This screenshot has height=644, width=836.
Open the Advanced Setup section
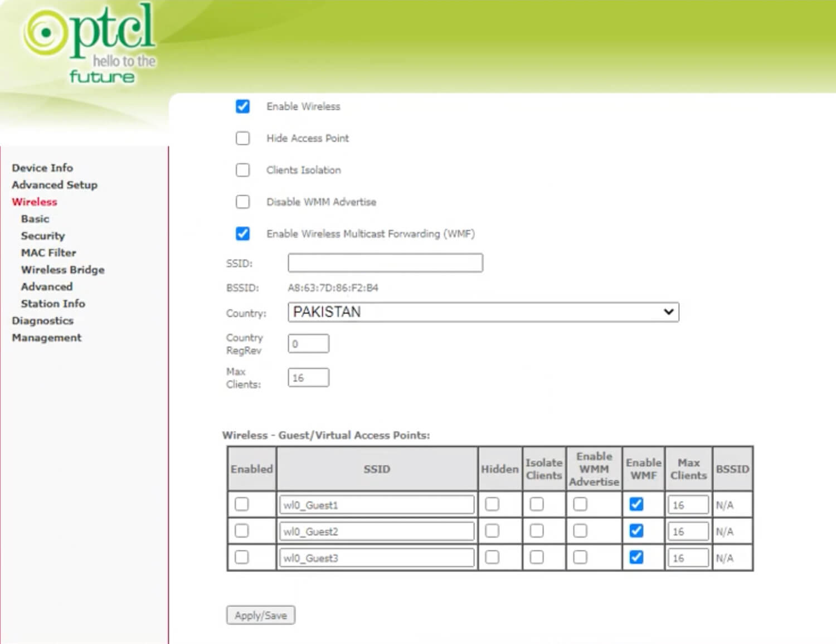(55, 184)
